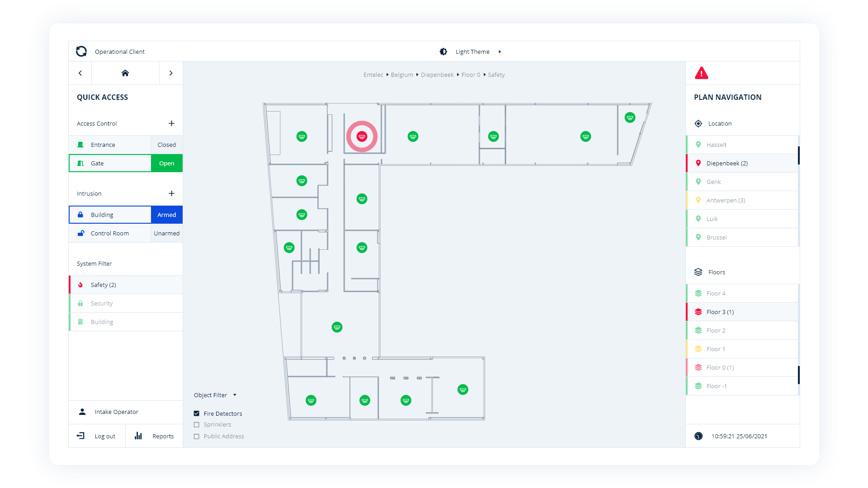Select the Safety (2) system filter
The image size is (868, 488).
tap(126, 285)
